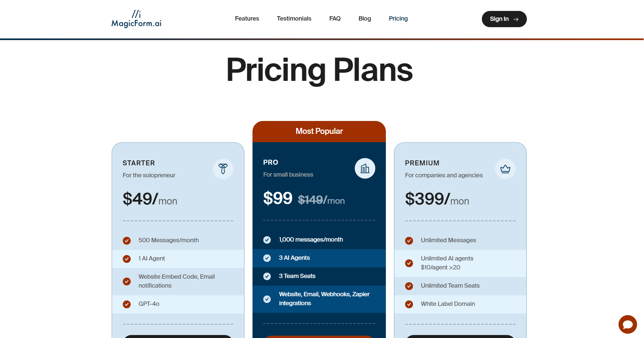Click checkmark beside 500 Messages/month
644x338 pixels.
[127, 241]
